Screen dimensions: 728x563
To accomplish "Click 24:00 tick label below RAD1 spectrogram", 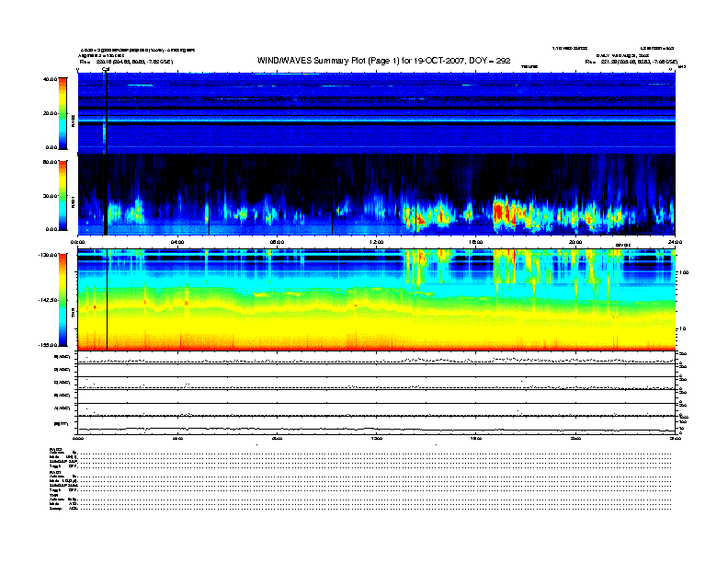I will tap(675, 242).
